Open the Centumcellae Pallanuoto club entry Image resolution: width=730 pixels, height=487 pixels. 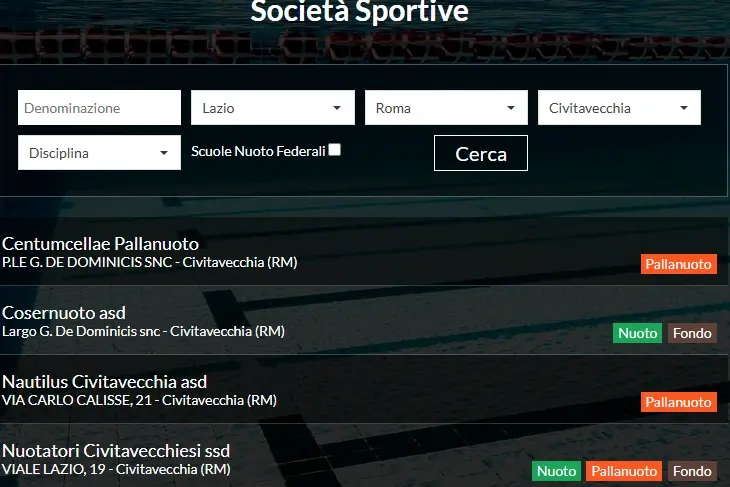coord(100,244)
